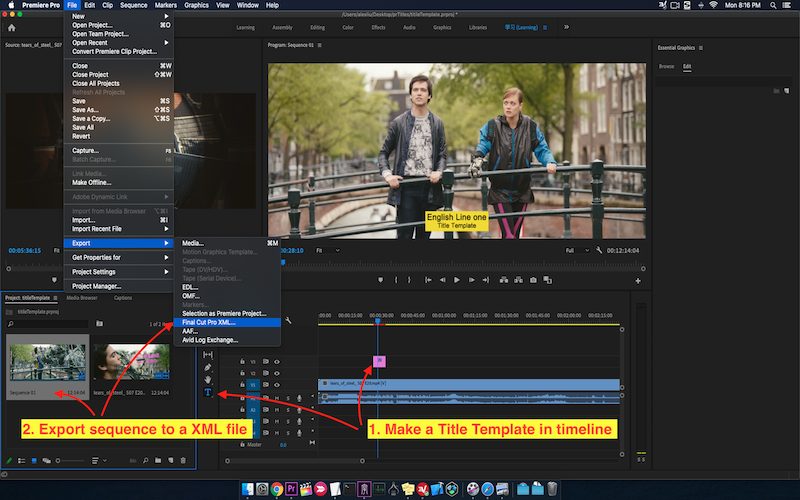Open the Button Editor plus icon
The width and height of the screenshot is (800, 500).
click(x=638, y=281)
